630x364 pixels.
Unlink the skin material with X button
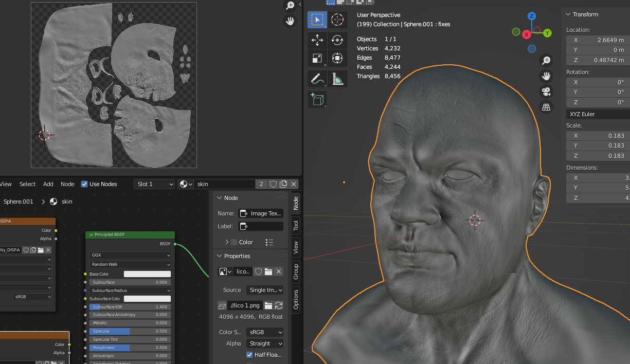pos(294,184)
